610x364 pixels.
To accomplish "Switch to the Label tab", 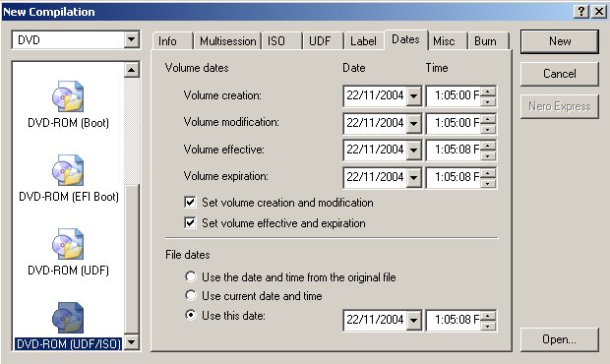I will [x=364, y=41].
